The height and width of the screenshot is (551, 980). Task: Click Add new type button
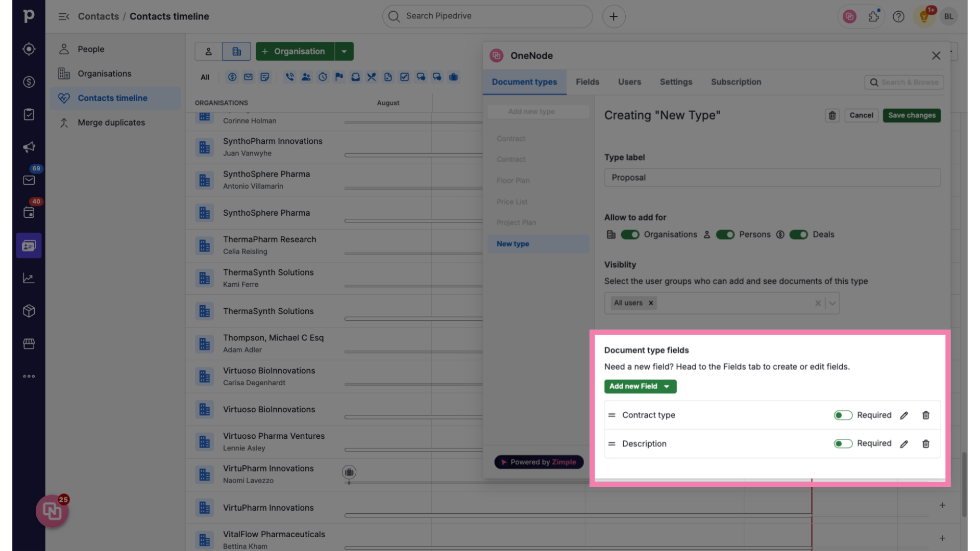point(538,112)
